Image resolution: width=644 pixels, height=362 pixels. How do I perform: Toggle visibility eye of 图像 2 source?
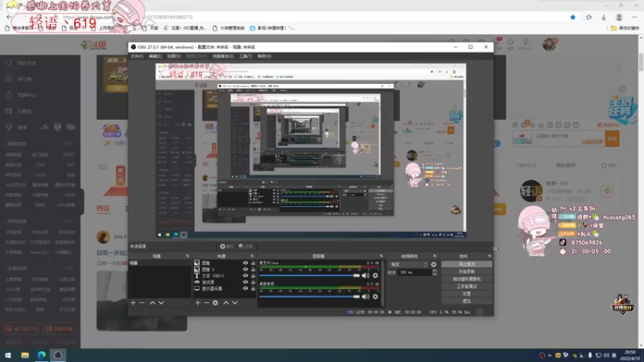pyautogui.click(x=246, y=269)
